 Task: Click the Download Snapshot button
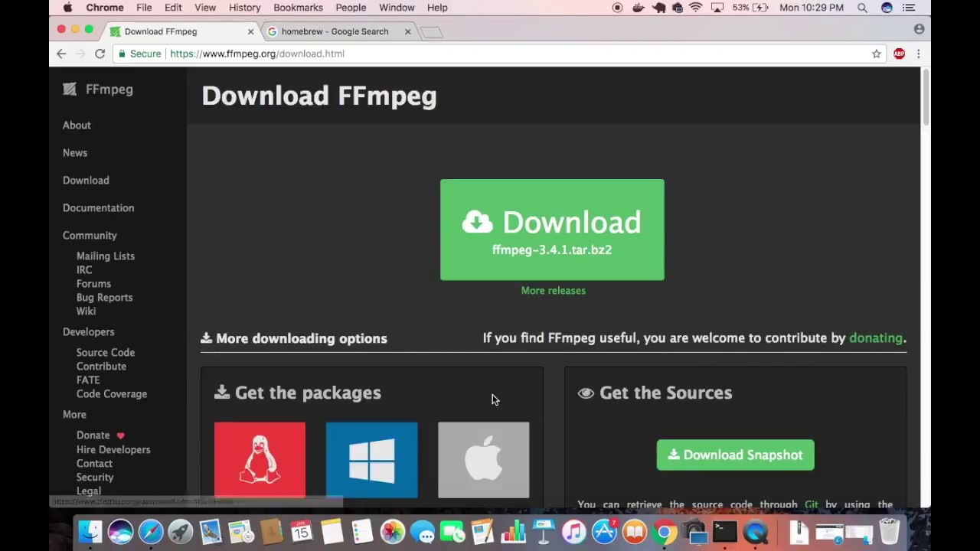click(735, 455)
